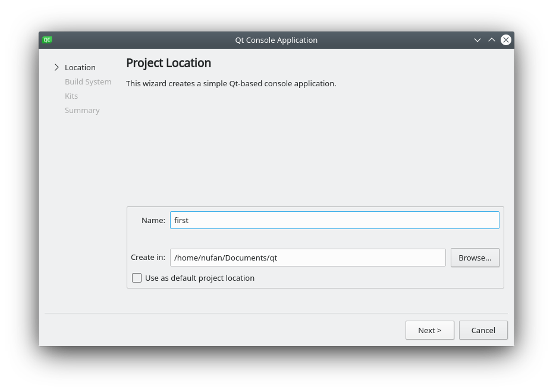
Task: Enable Use as default project location
Action: 137,278
